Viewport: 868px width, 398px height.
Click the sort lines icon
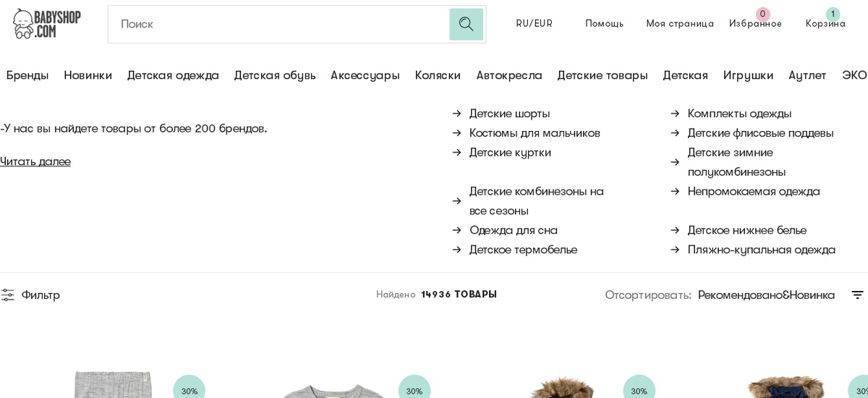[857, 295]
